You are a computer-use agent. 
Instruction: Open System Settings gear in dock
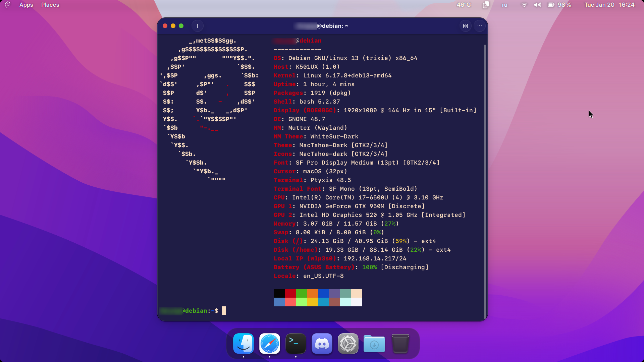348,344
